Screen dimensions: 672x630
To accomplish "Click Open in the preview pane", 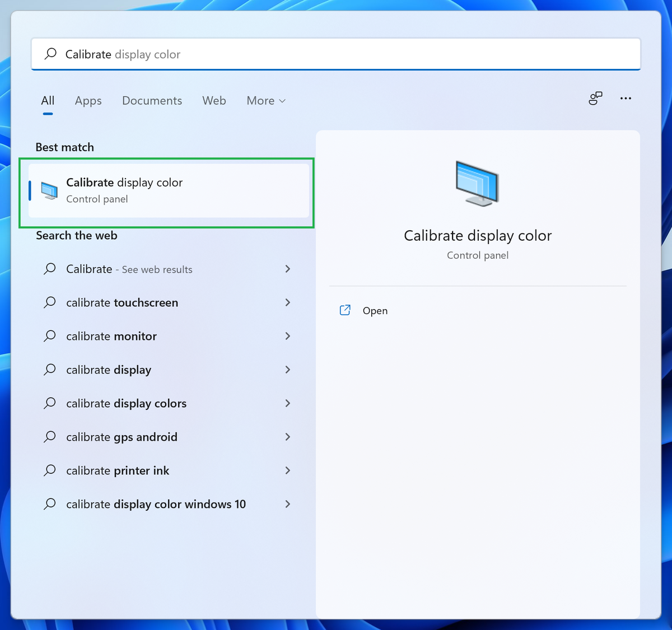I will click(375, 310).
